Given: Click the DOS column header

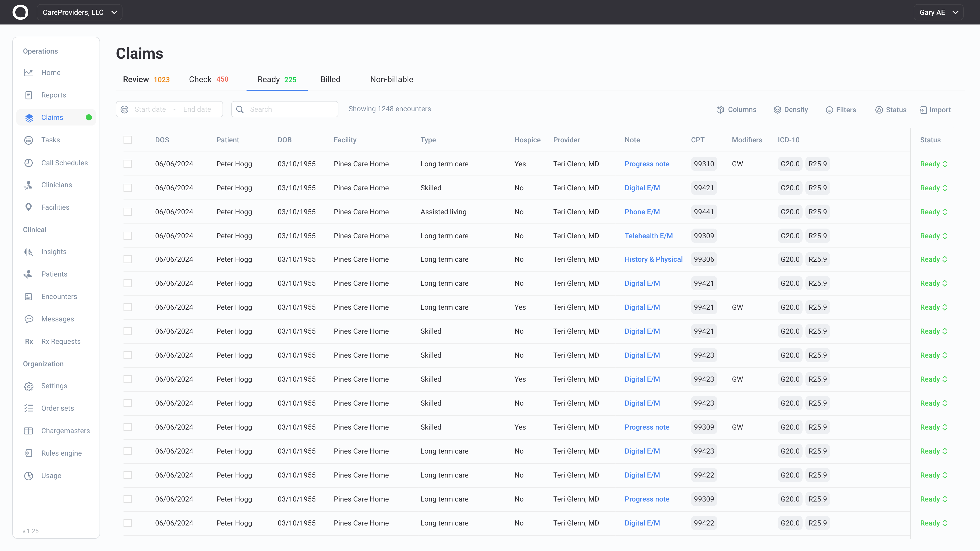Looking at the screenshot, I should click(162, 140).
